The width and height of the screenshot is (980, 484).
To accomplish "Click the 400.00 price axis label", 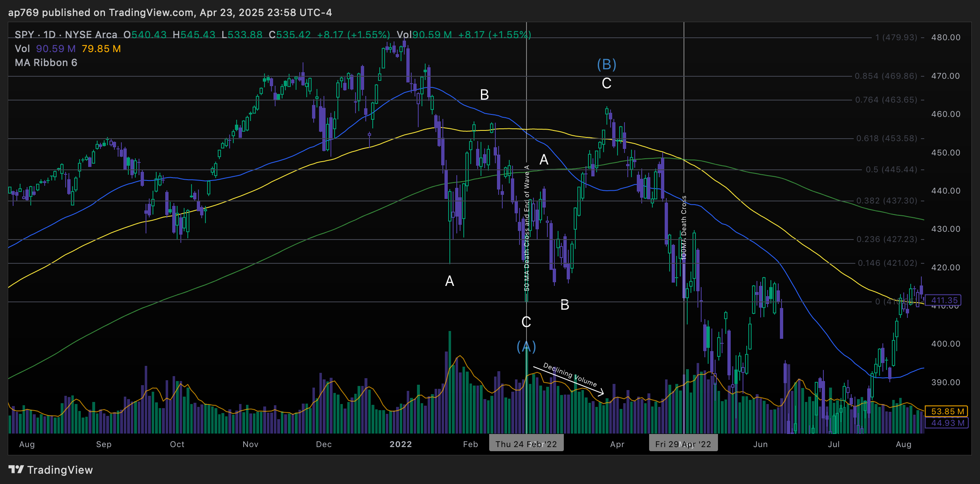I will [946, 344].
